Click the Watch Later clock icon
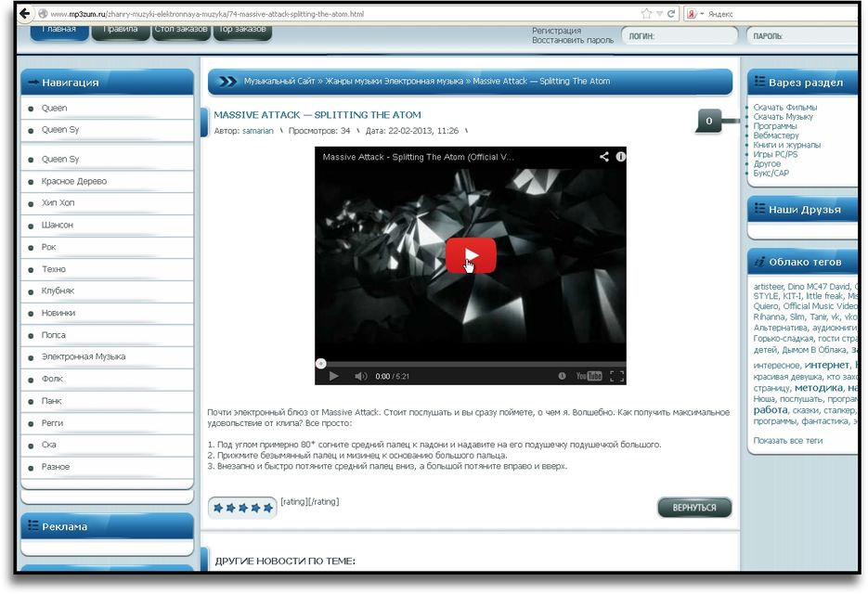The height and width of the screenshot is (594, 868). [x=562, y=376]
